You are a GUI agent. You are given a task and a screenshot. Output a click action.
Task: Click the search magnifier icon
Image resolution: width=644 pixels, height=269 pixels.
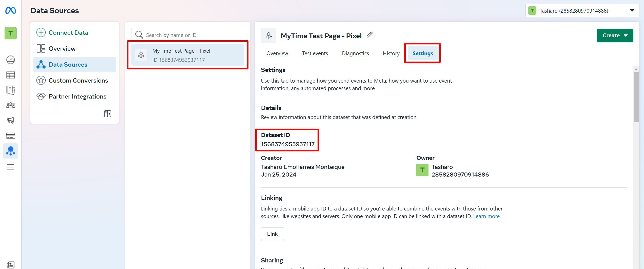pyautogui.click(x=139, y=35)
